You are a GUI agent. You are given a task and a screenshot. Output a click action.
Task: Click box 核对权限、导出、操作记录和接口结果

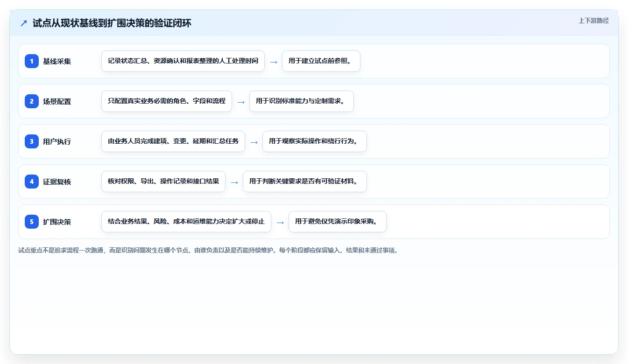point(163,182)
